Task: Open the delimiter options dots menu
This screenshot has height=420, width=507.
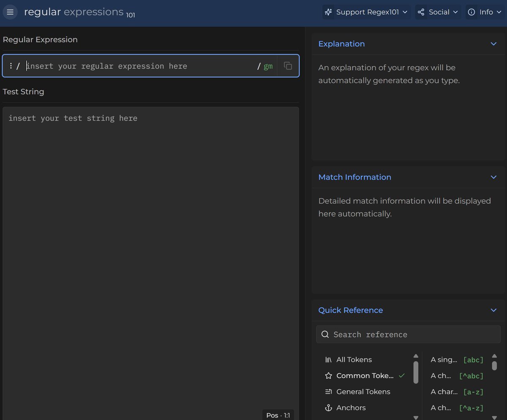Action: pos(11,66)
